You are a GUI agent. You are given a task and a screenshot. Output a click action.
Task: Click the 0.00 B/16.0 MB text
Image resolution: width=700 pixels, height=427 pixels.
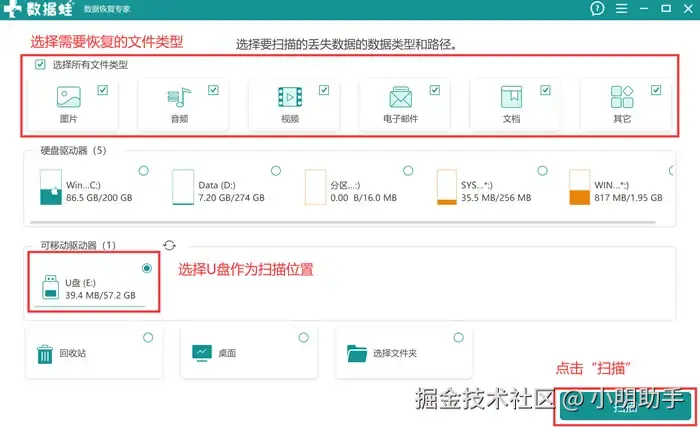(363, 198)
